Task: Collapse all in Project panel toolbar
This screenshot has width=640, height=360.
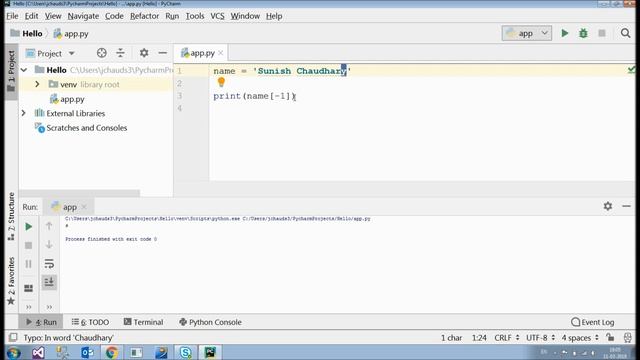Action: (x=120, y=53)
